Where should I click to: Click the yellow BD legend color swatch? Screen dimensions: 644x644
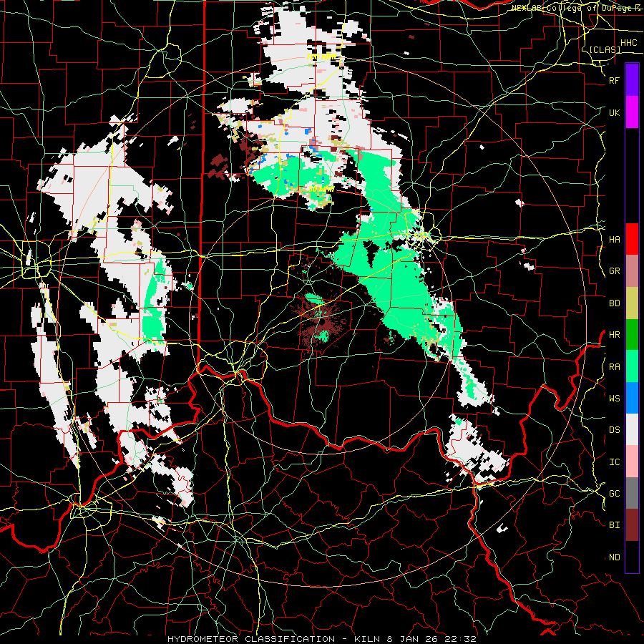(632, 303)
